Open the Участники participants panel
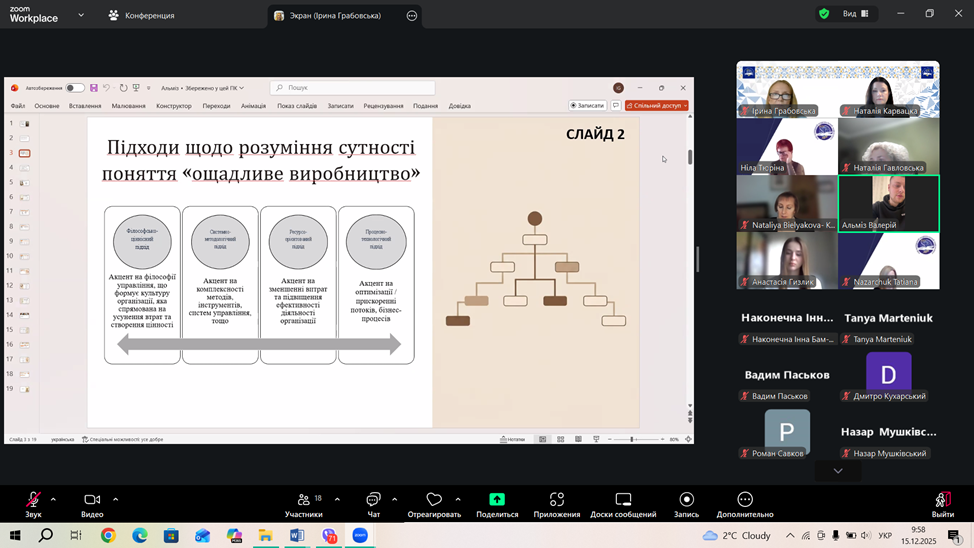Viewport: 974px width, 548px height. (x=303, y=500)
